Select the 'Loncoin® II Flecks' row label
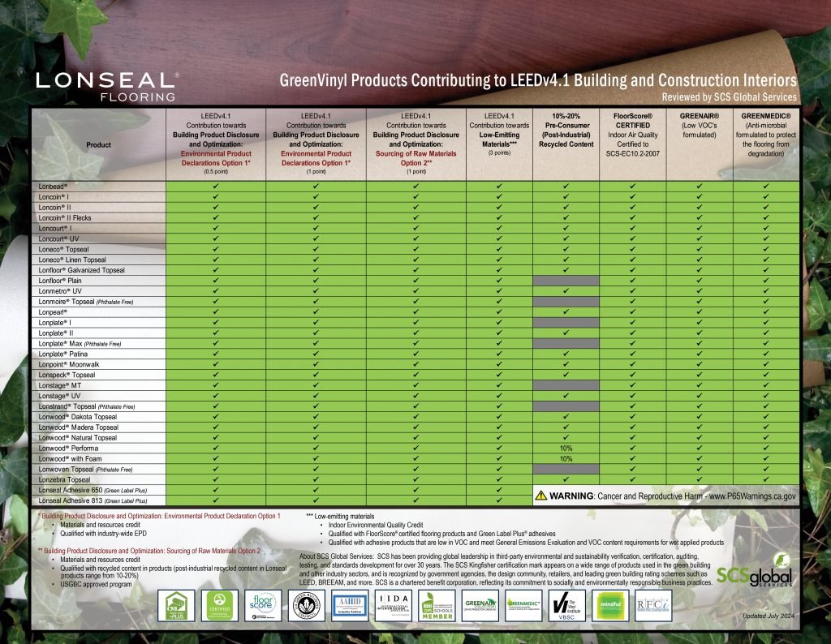This screenshot has width=831, height=644. pos(65,217)
